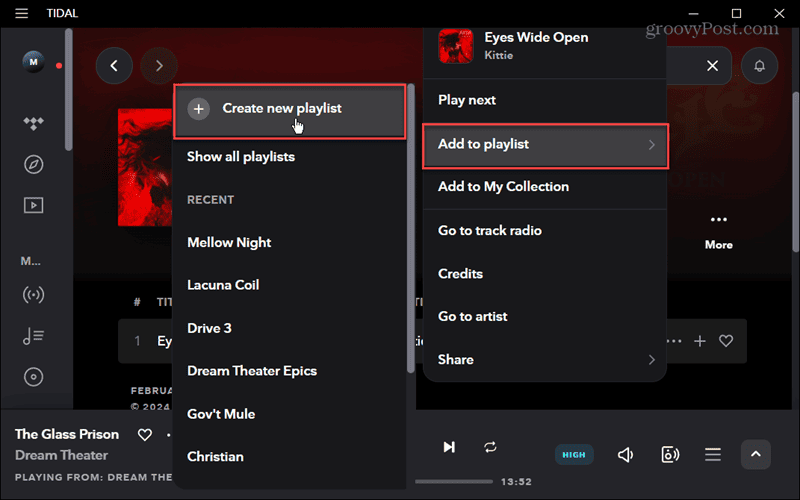Image resolution: width=800 pixels, height=500 pixels.
Task: Click The Glass Prison track title
Action: pyautogui.click(x=67, y=434)
